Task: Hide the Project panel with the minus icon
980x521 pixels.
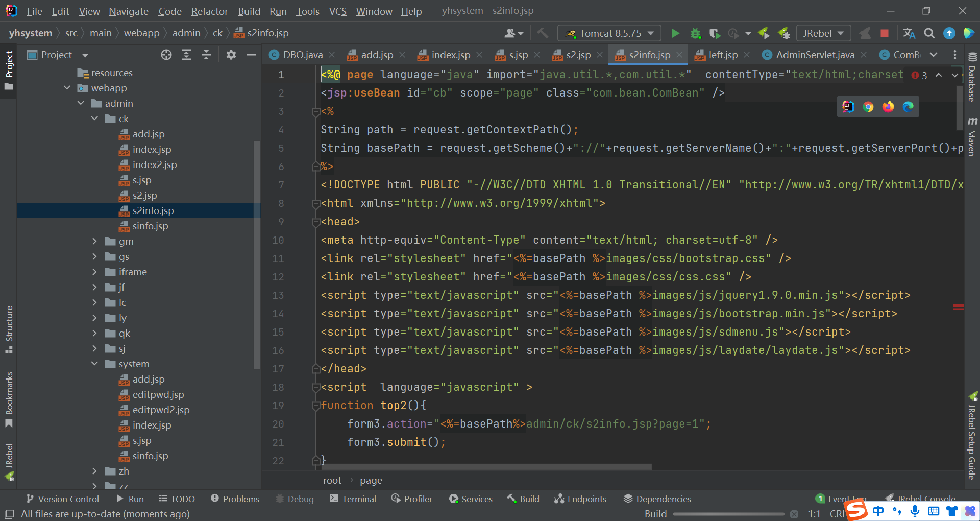Action: (251, 55)
